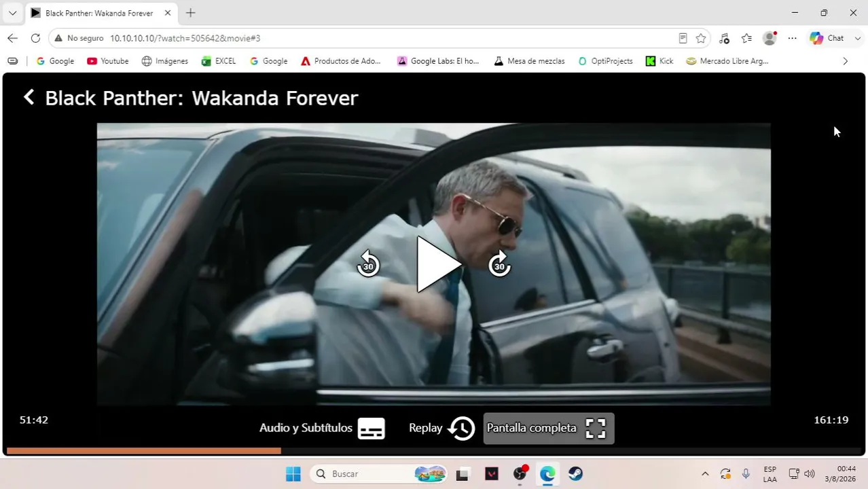
Task: Enter Pantalla completa mode
Action: tap(548, 428)
